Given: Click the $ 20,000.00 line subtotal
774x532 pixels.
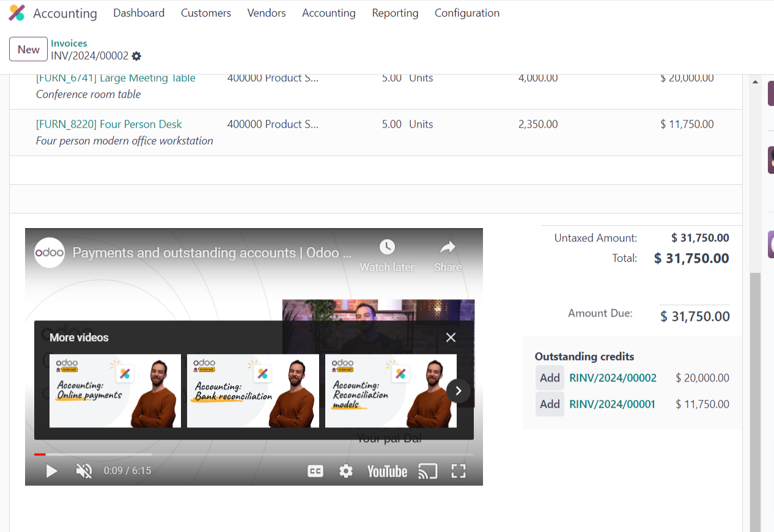Looking at the screenshot, I should pos(687,78).
